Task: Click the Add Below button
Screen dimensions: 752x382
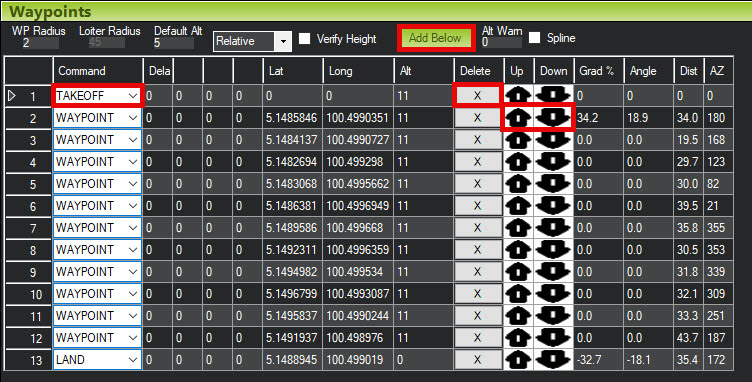Action: pyautogui.click(x=435, y=38)
